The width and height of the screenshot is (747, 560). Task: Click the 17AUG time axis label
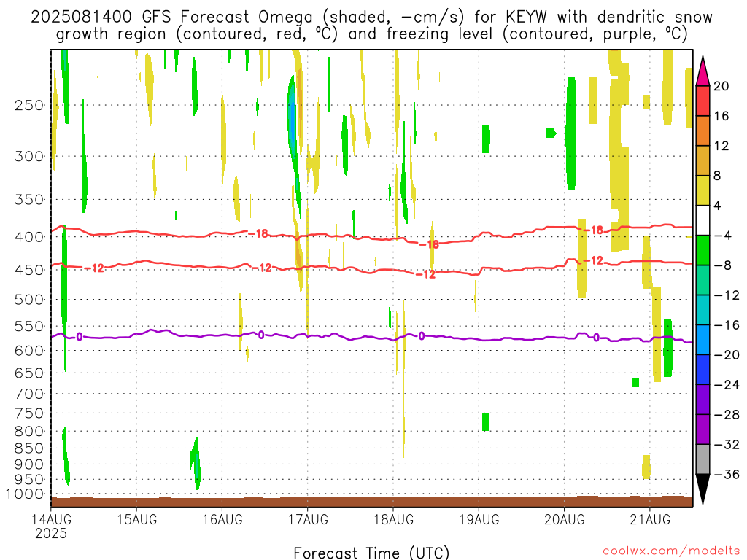[x=308, y=519]
